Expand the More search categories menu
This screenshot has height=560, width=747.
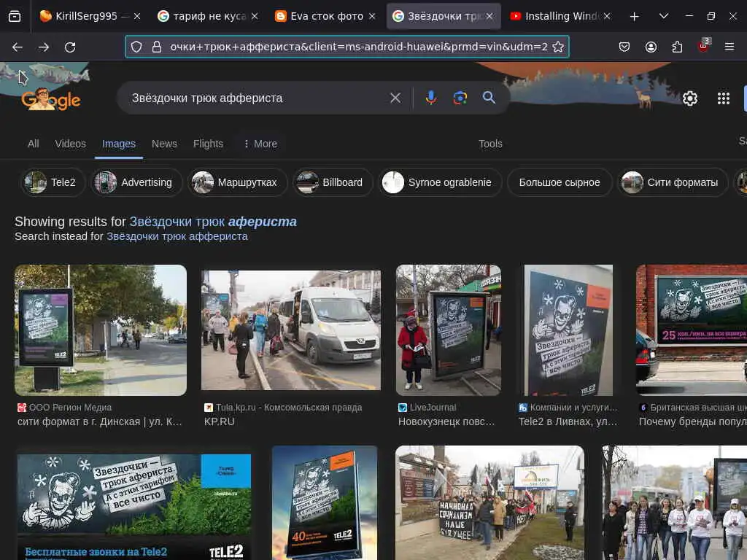pos(260,144)
